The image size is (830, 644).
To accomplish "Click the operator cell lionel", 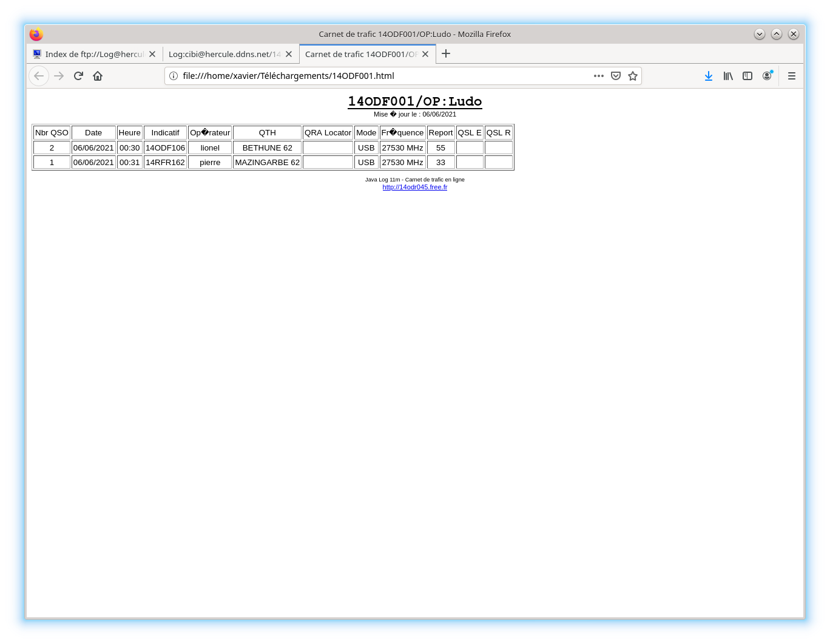I will (210, 147).
